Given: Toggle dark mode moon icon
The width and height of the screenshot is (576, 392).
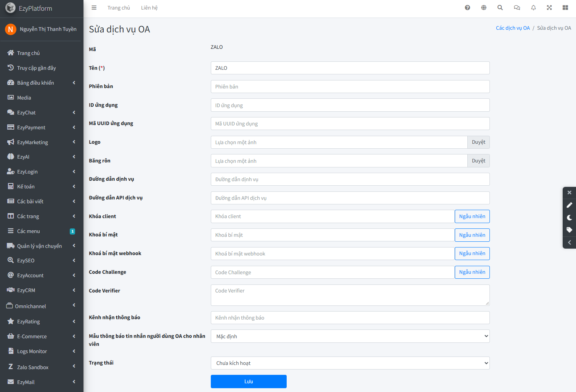Looking at the screenshot, I should coord(570,218).
